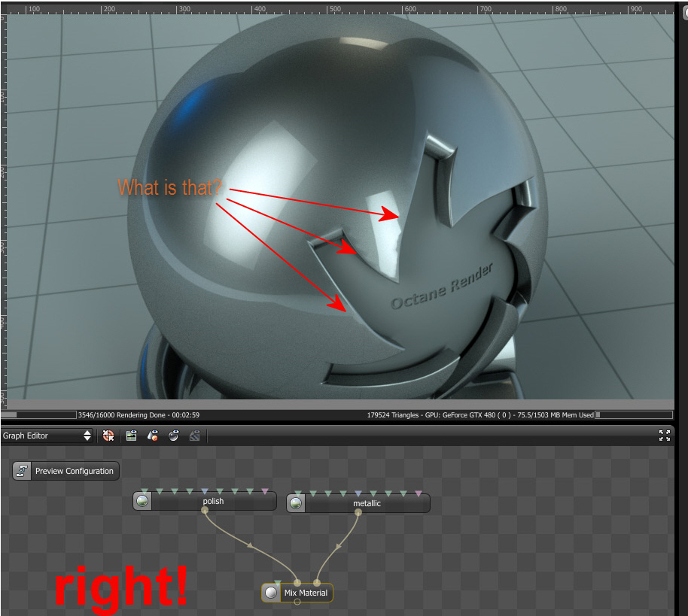Click the polish node's sphere preview icon

pyautogui.click(x=142, y=501)
